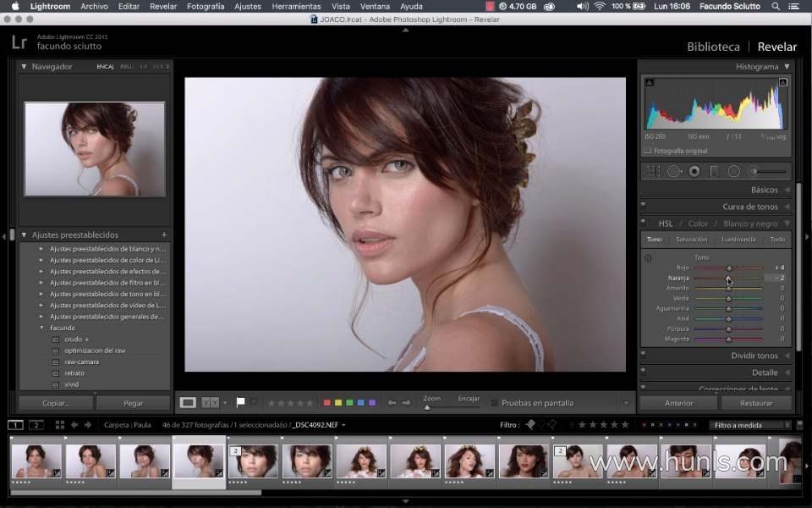Toggle highlight clipping indicator in histogram
The width and height of the screenshot is (812, 508).
[x=783, y=82]
